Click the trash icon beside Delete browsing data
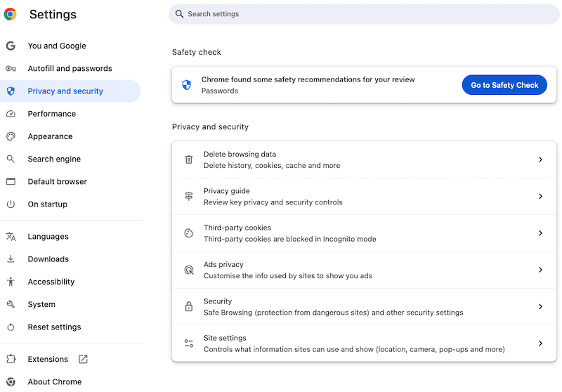 188,159
